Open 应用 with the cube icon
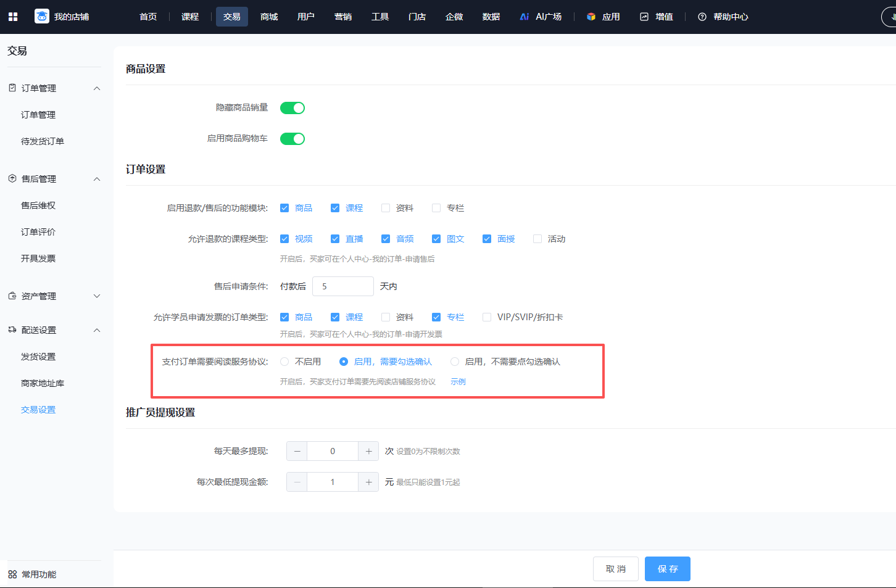The image size is (896, 588). [x=603, y=17]
